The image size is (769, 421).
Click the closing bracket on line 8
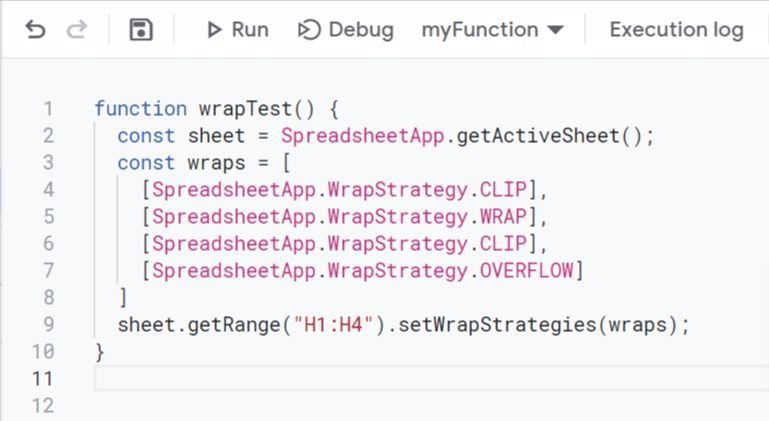point(123,298)
